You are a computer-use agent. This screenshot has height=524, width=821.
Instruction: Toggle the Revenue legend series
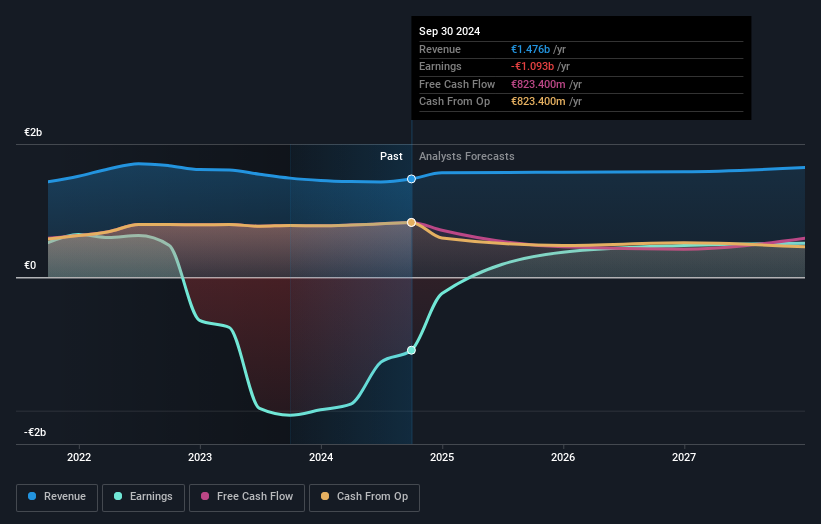point(57,497)
